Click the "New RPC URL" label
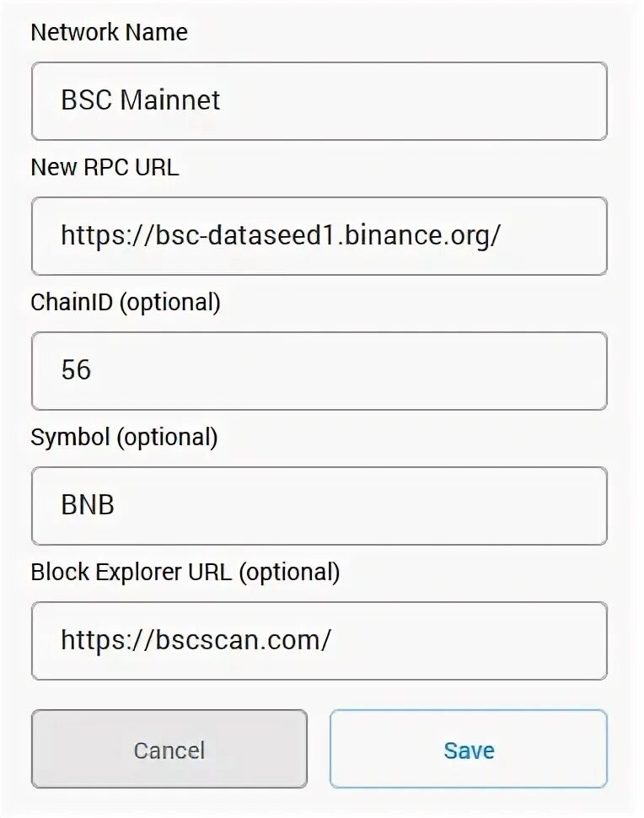 coord(105,167)
